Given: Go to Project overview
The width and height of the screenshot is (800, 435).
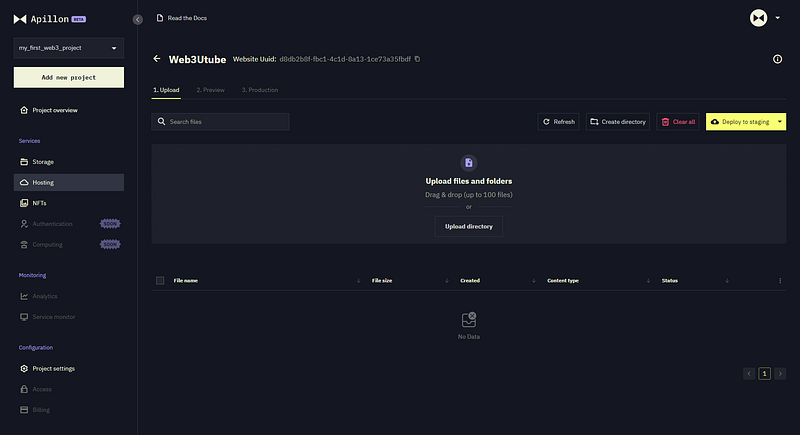Looking at the screenshot, I should pos(68,110).
